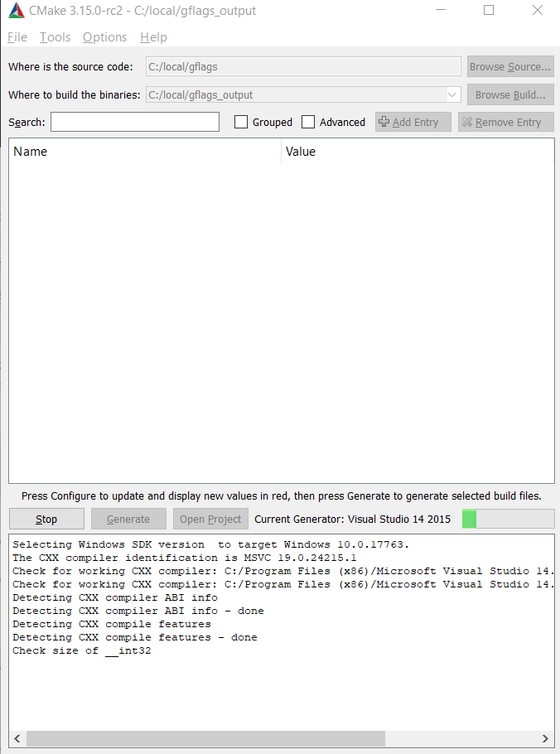
Task: Close the CMake window
Action: pos(538,10)
